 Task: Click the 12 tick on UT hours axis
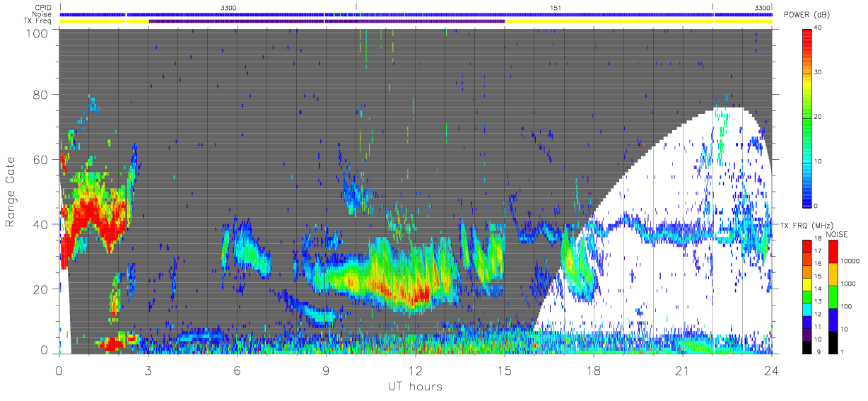pyautogui.click(x=416, y=369)
